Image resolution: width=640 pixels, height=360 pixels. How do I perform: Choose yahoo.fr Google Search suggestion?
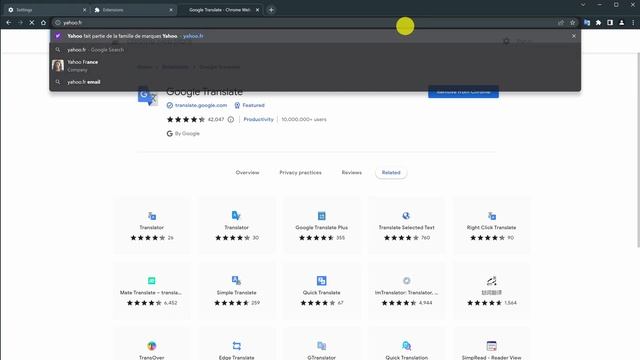tap(315, 50)
